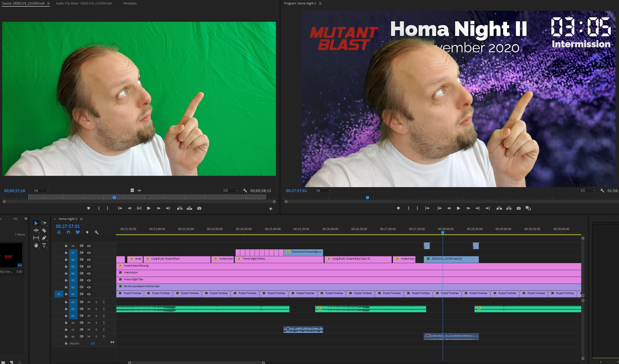Open the homa-night-2 sequence panel menu

(81, 219)
